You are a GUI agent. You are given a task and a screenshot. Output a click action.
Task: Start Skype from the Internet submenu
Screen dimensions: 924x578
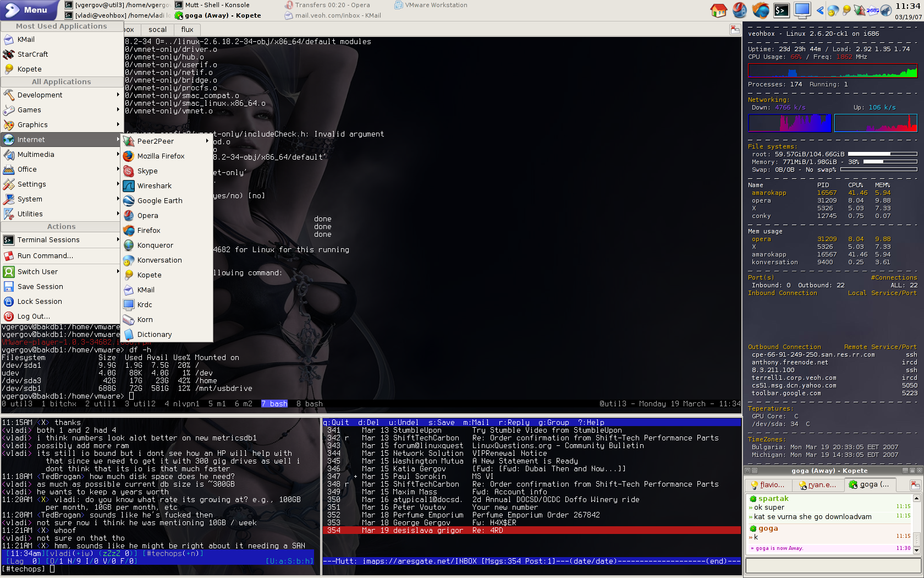(x=147, y=171)
